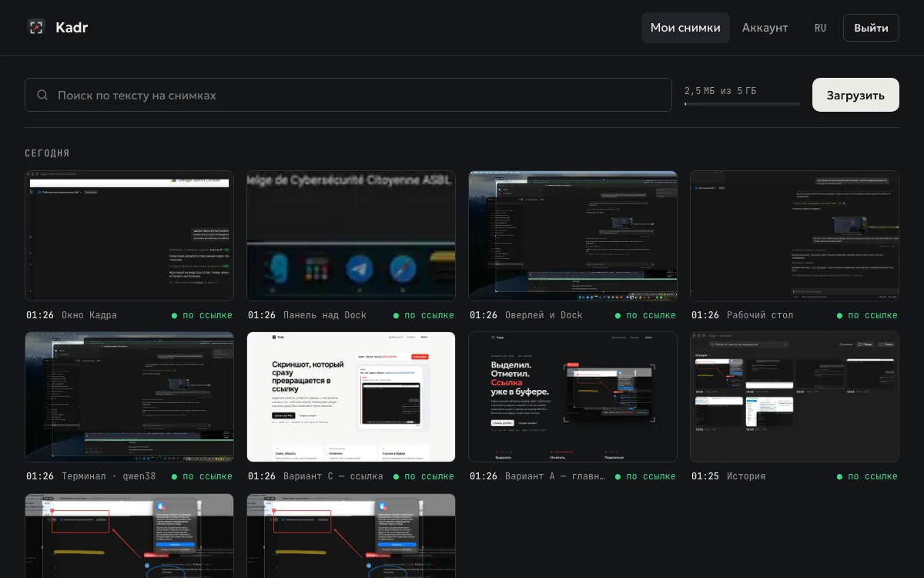
Task: Click the caption text Панель над Dock
Action: click(x=325, y=315)
